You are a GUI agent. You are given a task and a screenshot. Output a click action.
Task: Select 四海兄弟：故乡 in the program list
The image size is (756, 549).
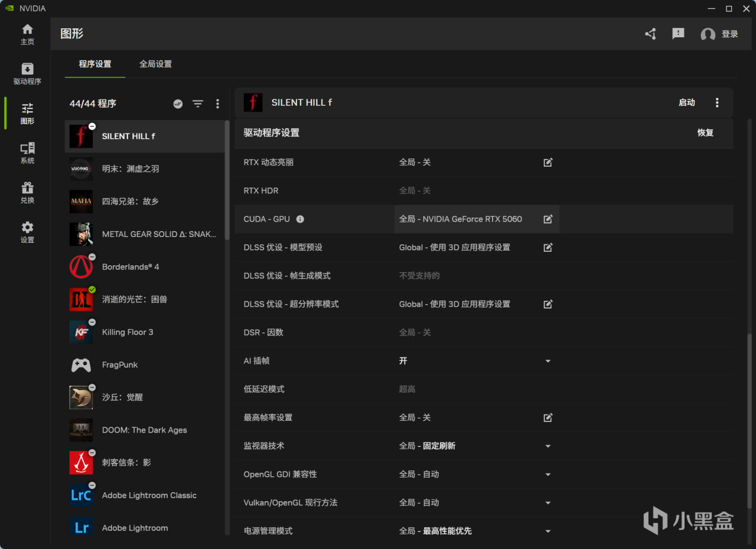(x=145, y=202)
